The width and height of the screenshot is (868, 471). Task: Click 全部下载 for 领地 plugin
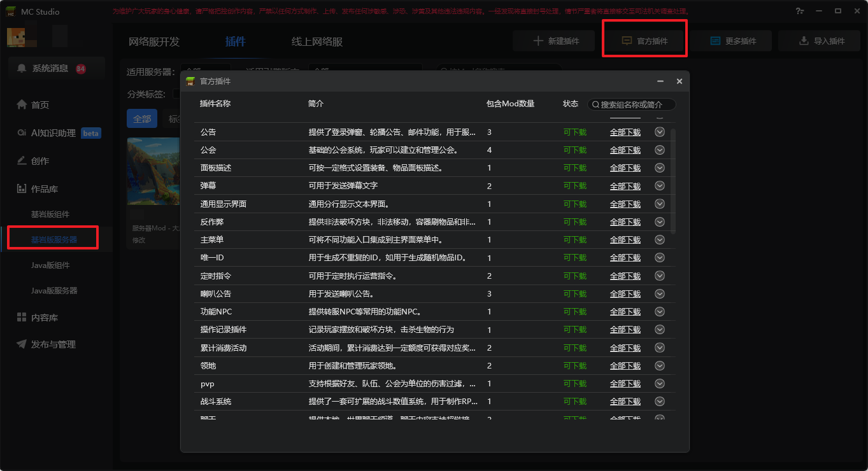(625, 366)
